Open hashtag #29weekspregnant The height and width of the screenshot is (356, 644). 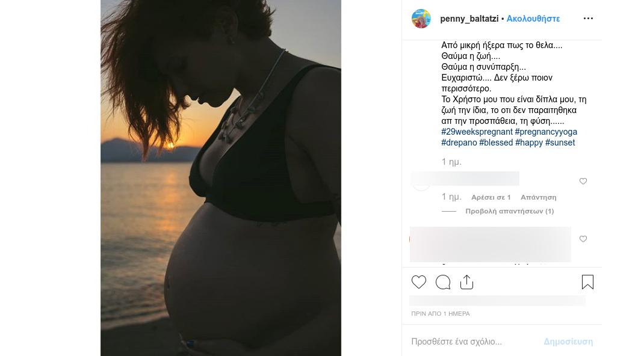coord(477,132)
